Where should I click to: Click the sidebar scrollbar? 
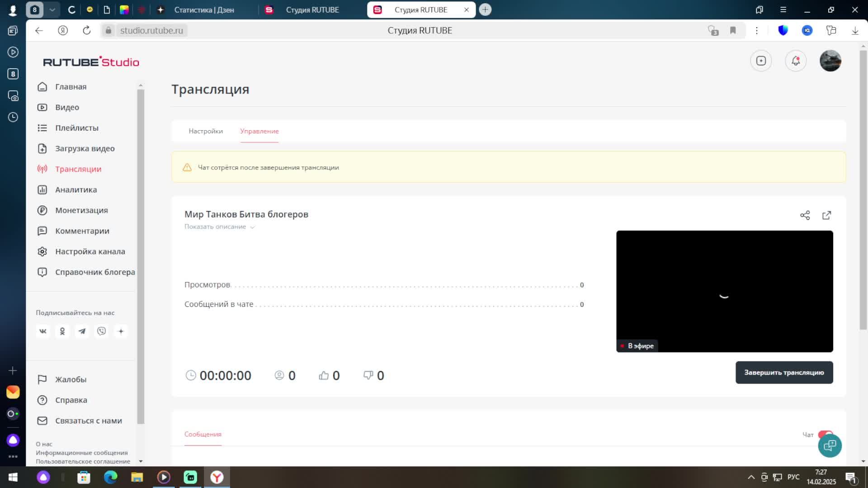pos(141,257)
